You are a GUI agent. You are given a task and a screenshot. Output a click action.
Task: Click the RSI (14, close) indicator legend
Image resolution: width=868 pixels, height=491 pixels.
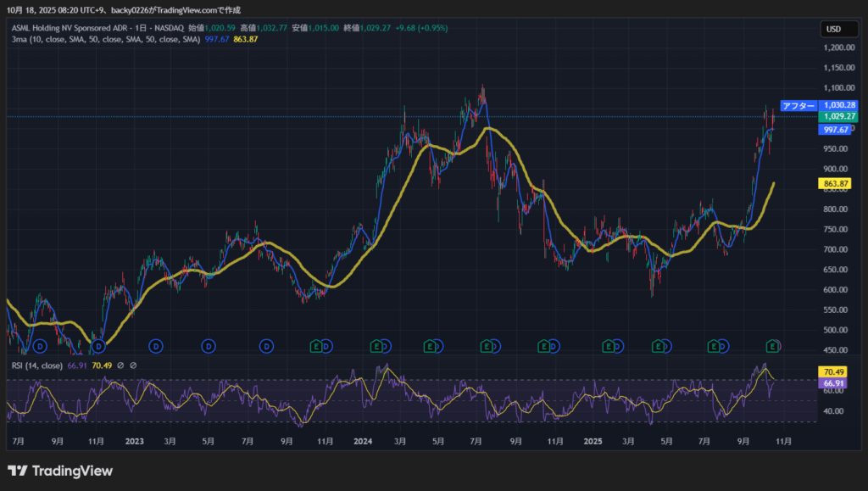pos(36,365)
